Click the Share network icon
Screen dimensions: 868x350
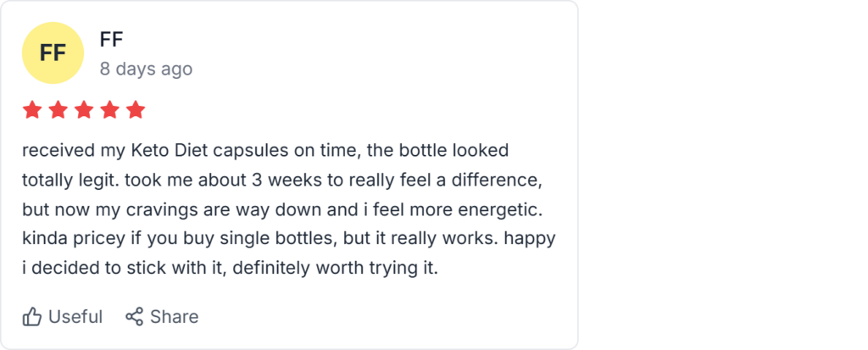tap(134, 317)
